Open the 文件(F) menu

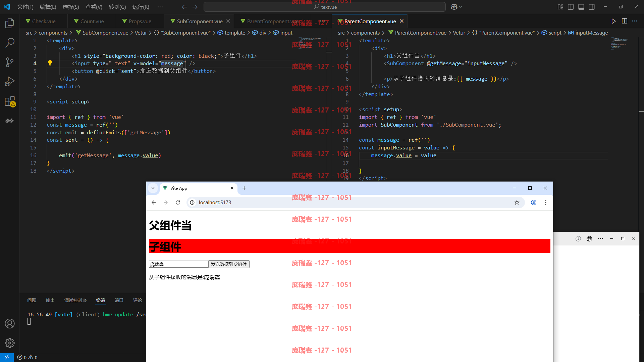(x=25, y=7)
